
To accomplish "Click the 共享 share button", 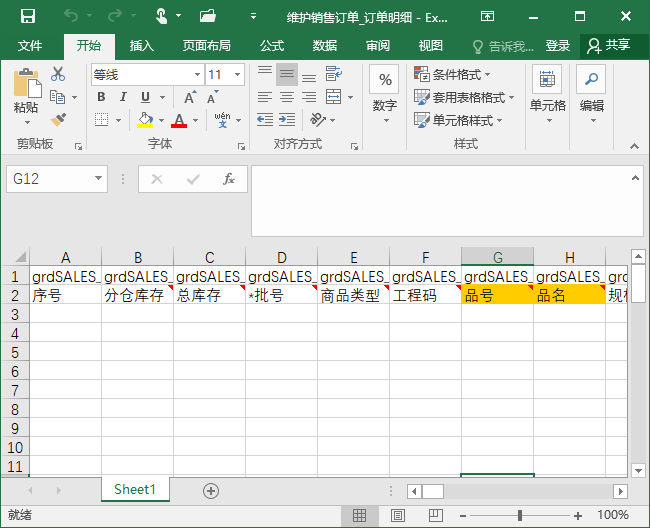I will click(x=609, y=45).
